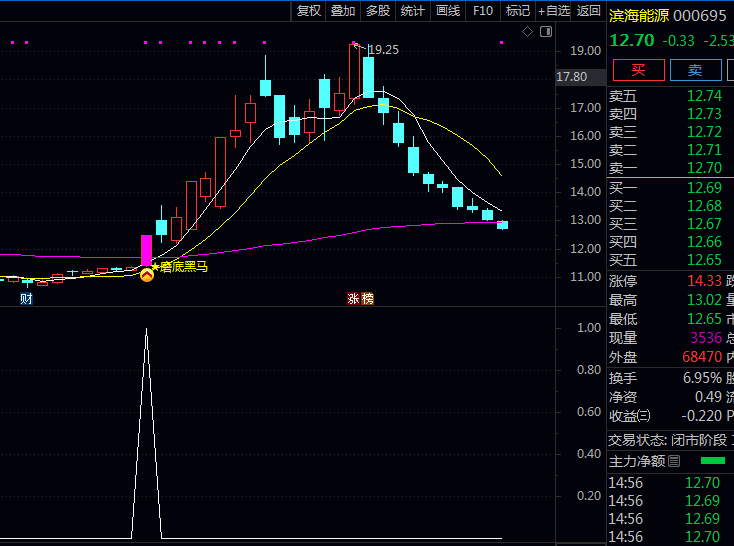Click the 财 financial marker icon
This screenshot has width=734, height=546.
tap(26, 298)
